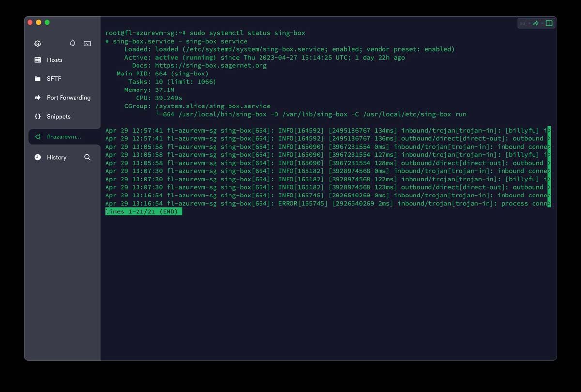This screenshot has height=392, width=581.
Task: Open the Settings gear in sidebar
Action: [x=38, y=44]
